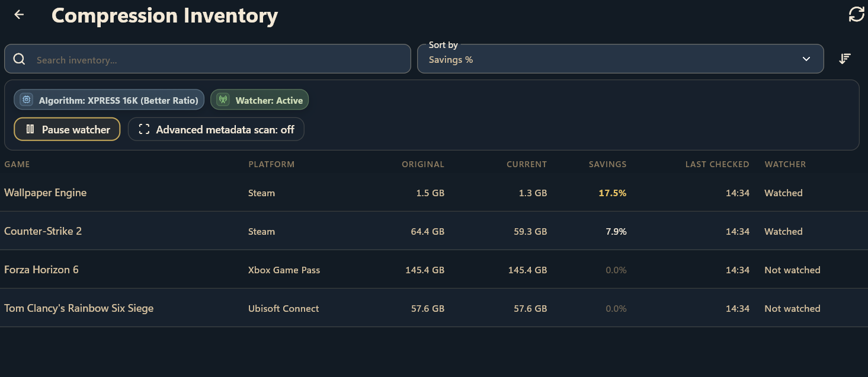Viewport: 868px width, 377px height.
Task: Select Tom Clancy's Rainbow Six Siege
Action: 434,308
